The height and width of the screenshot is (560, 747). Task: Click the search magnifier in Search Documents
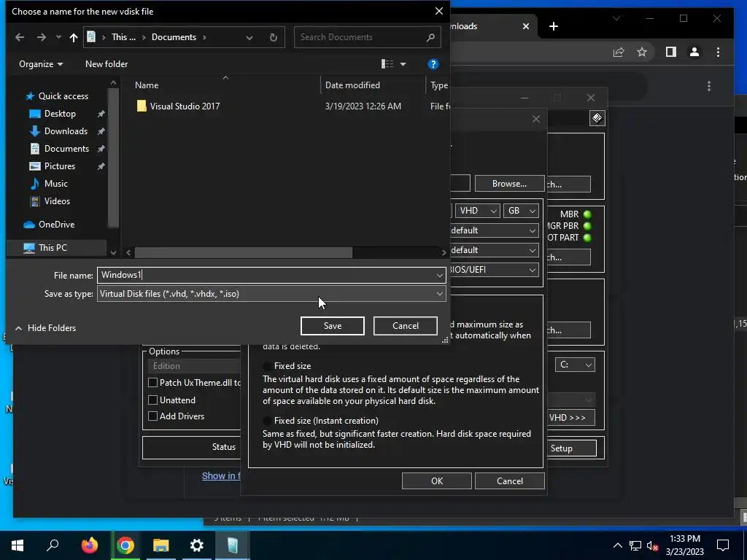pos(430,37)
